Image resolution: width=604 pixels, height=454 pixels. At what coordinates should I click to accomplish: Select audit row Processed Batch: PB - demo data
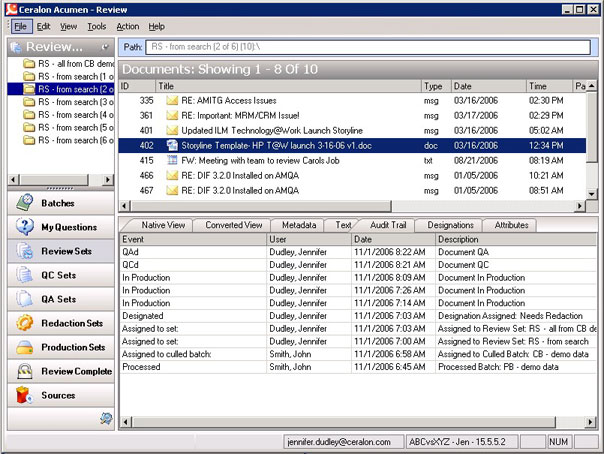pos(358,367)
